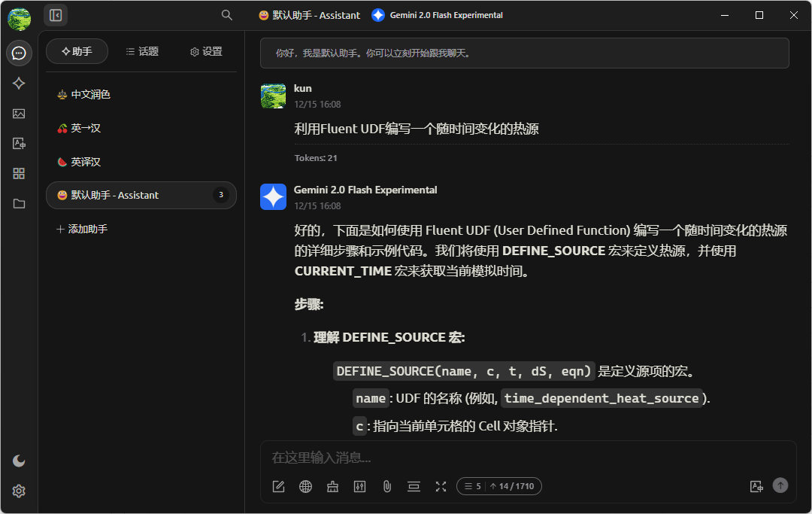Click the context and token counter pill

click(498, 486)
